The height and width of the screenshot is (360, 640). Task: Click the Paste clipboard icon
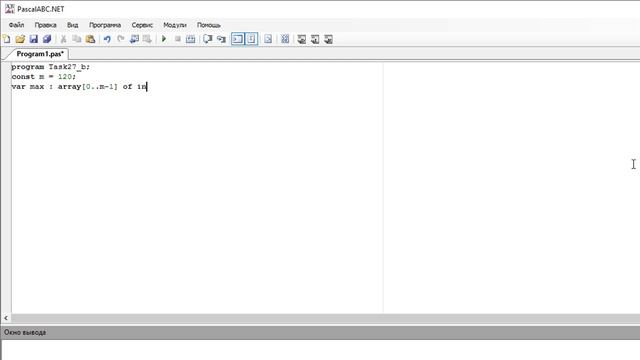pos(90,39)
